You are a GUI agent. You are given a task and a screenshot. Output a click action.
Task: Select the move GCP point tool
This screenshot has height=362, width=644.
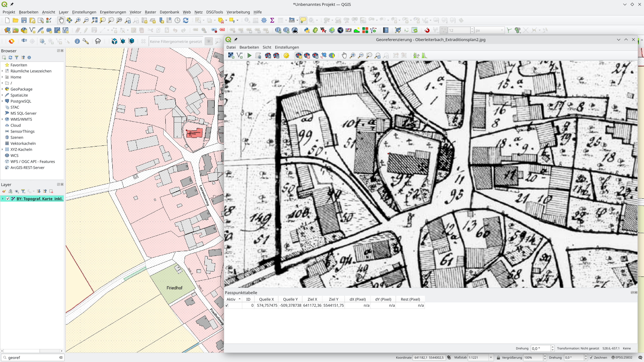point(315,55)
